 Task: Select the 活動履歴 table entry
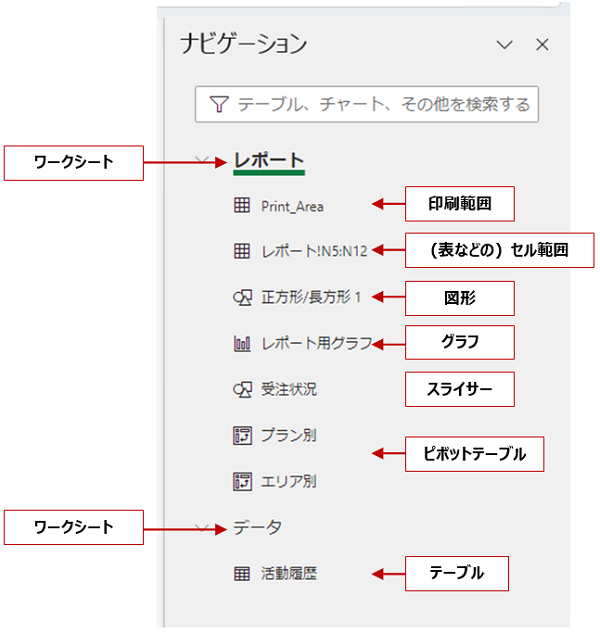click(290, 574)
